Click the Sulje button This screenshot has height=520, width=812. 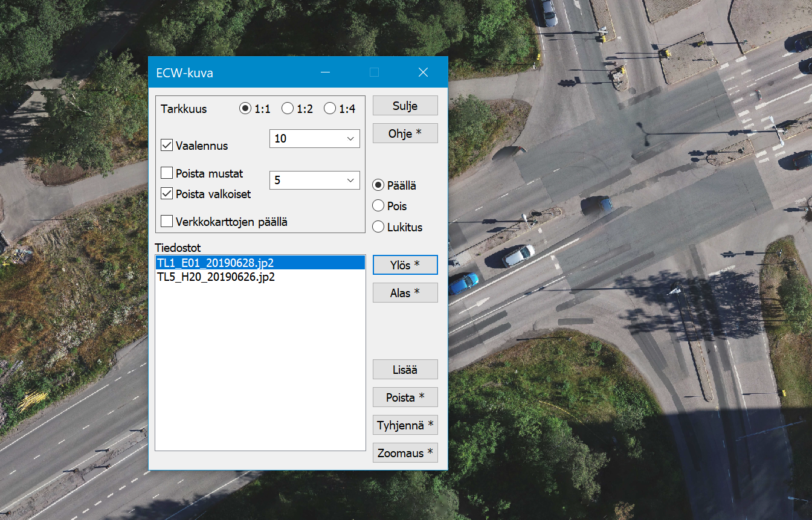405,106
